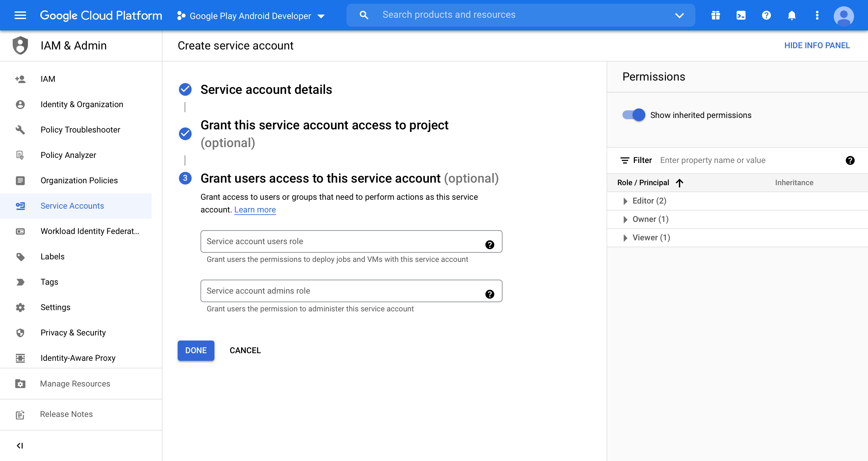This screenshot has width=868, height=461.
Task: Open the hamburger navigation menu
Action: point(20,15)
